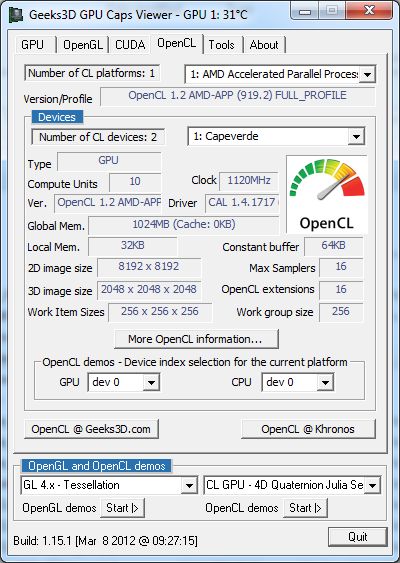
Task: Switch to the OpenGL tab
Action: click(83, 45)
